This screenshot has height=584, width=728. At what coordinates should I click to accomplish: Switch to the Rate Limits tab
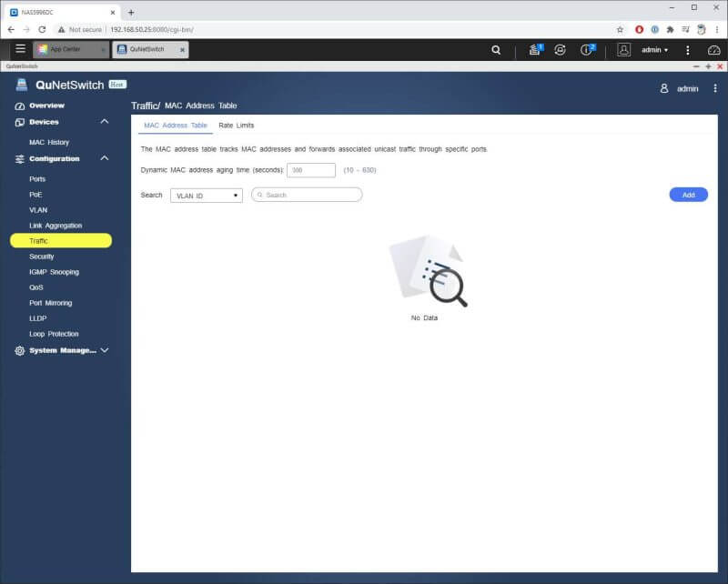237,126
